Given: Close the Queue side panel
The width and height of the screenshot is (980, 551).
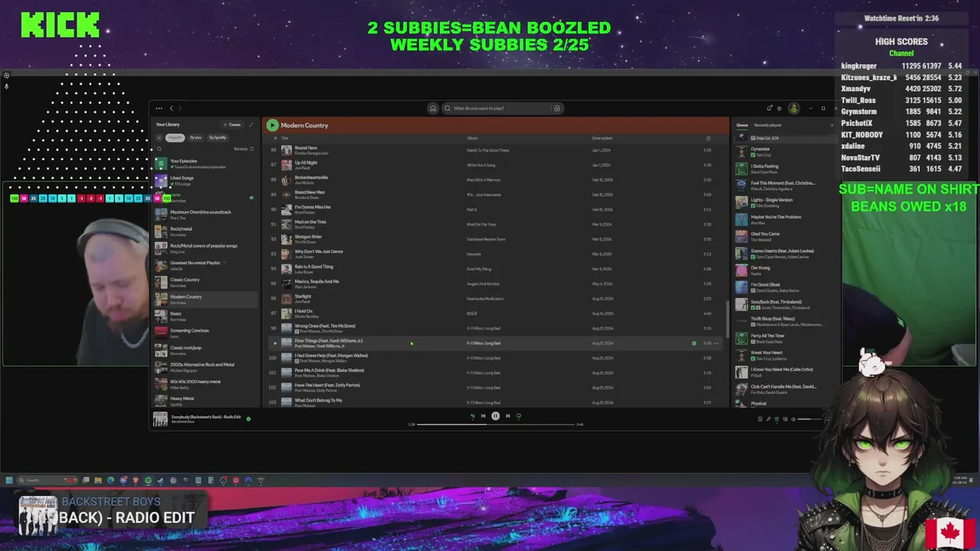Looking at the screenshot, I should (831, 125).
